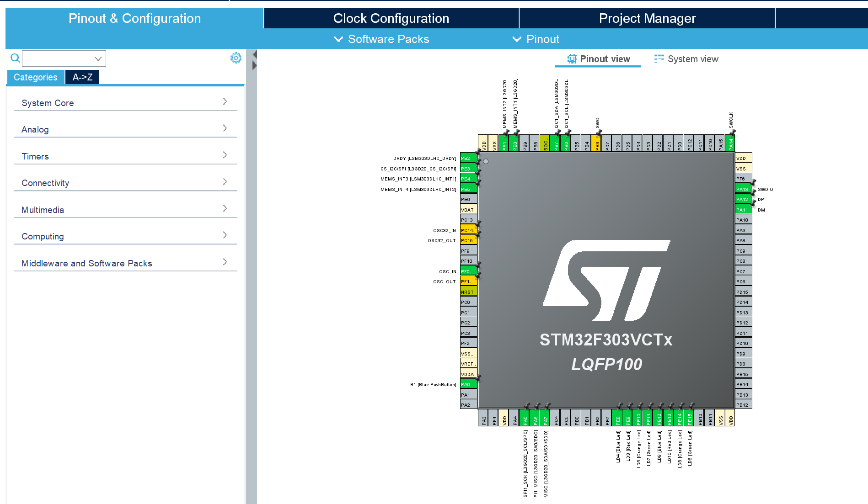Viewport: 868px width, 504px height.
Task: Click the VDDA pin
Action: 468,374
